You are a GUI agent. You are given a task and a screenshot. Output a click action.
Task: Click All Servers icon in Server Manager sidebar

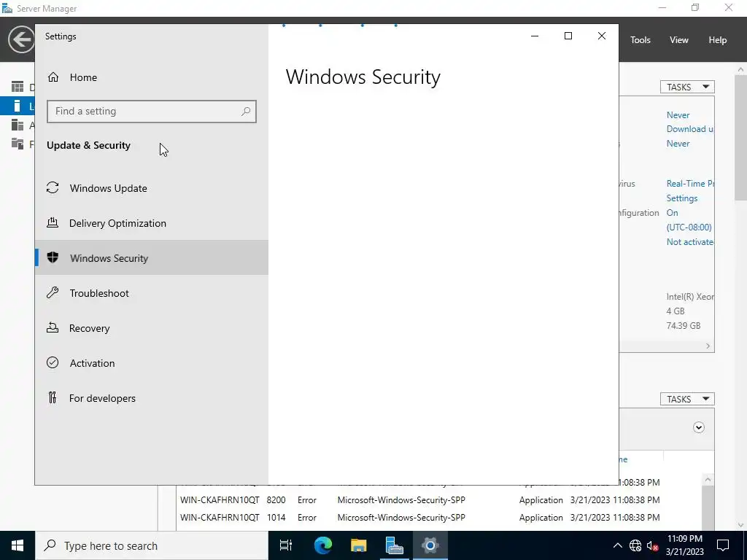point(18,125)
